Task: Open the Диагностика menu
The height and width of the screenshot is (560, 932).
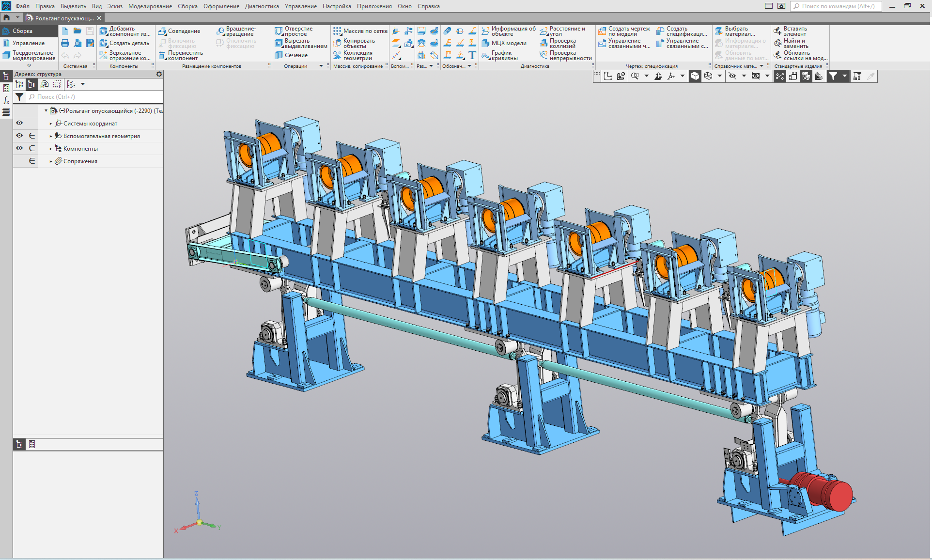Action: click(x=262, y=6)
